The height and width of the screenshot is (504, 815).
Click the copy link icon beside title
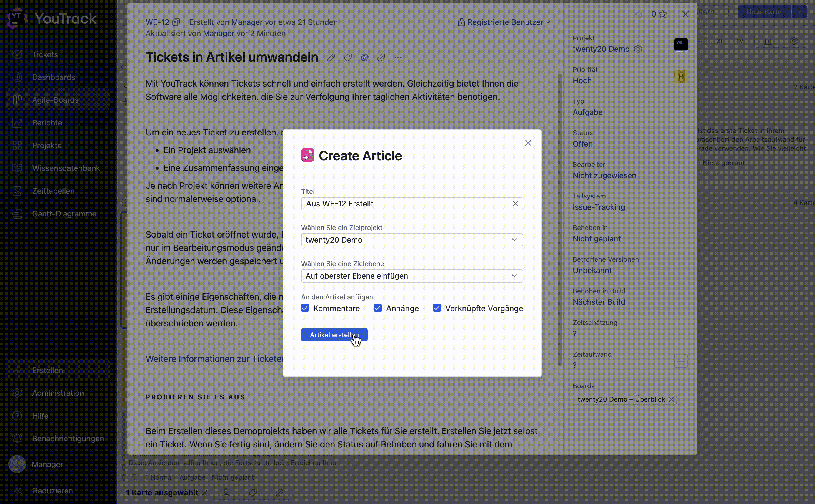(381, 58)
